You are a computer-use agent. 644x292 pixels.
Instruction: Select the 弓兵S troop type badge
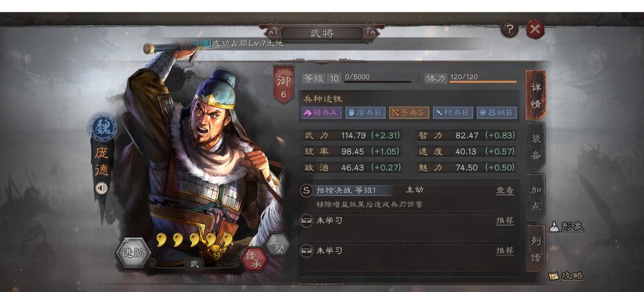[409, 113]
